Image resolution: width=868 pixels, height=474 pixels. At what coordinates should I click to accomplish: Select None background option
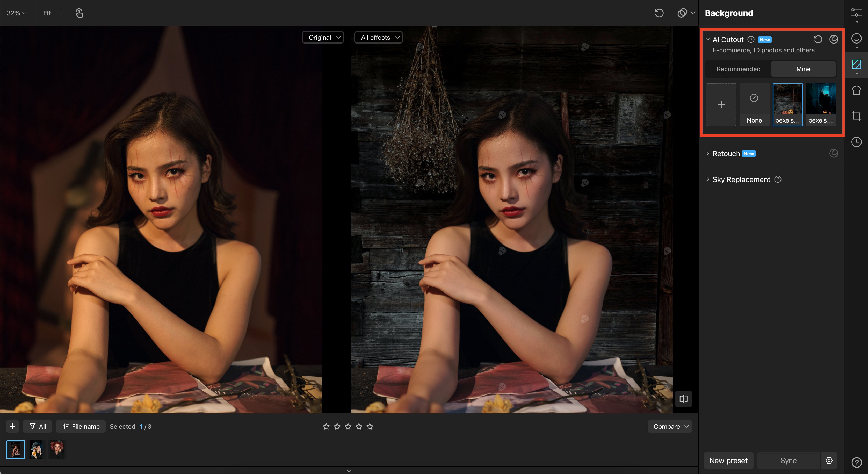(x=754, y=104)
